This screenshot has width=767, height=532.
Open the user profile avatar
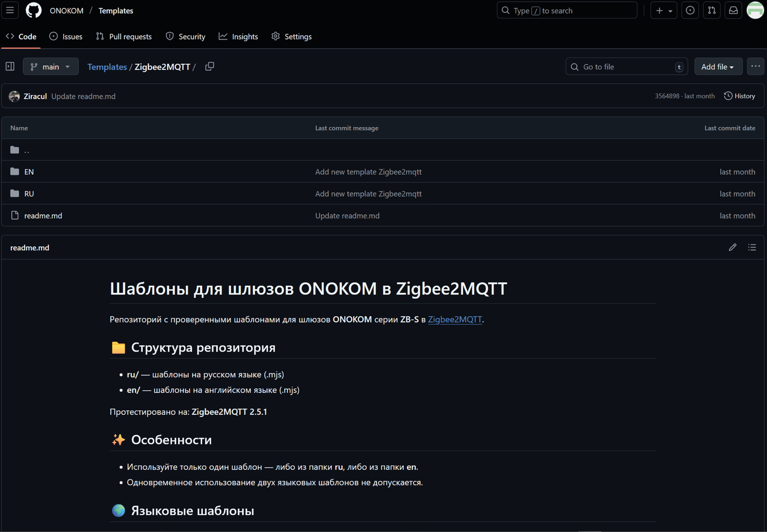coord(755,10)
